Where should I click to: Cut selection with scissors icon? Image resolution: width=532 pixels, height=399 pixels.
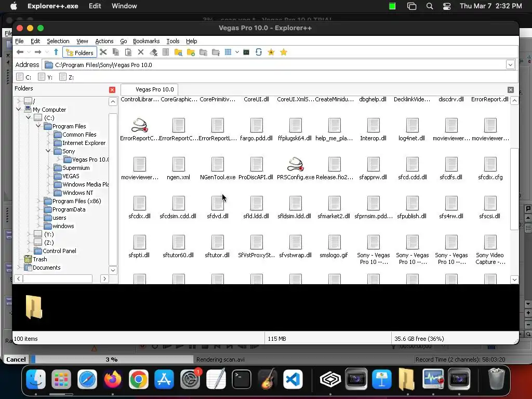[x=103, y=52]
